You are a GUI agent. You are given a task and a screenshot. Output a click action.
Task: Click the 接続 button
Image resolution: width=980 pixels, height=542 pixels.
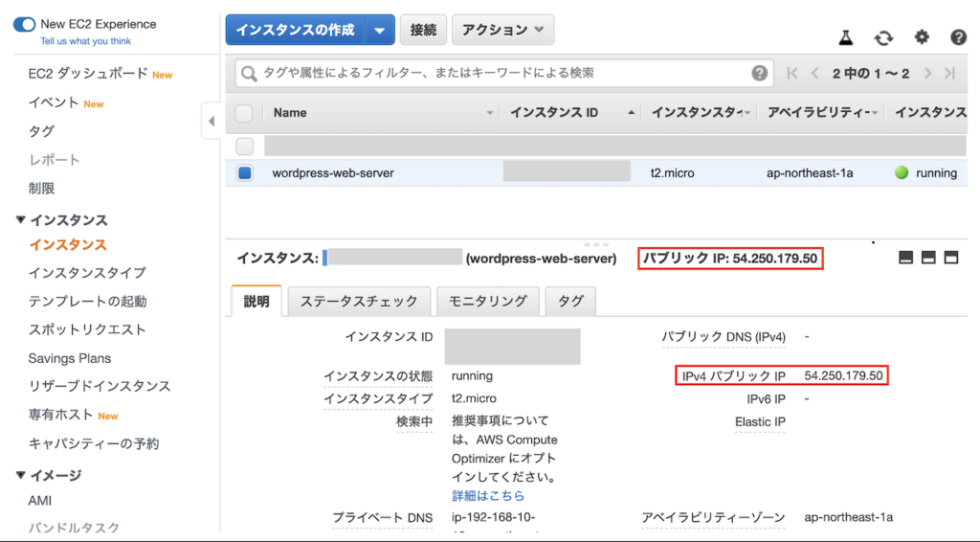click(422, 31)
